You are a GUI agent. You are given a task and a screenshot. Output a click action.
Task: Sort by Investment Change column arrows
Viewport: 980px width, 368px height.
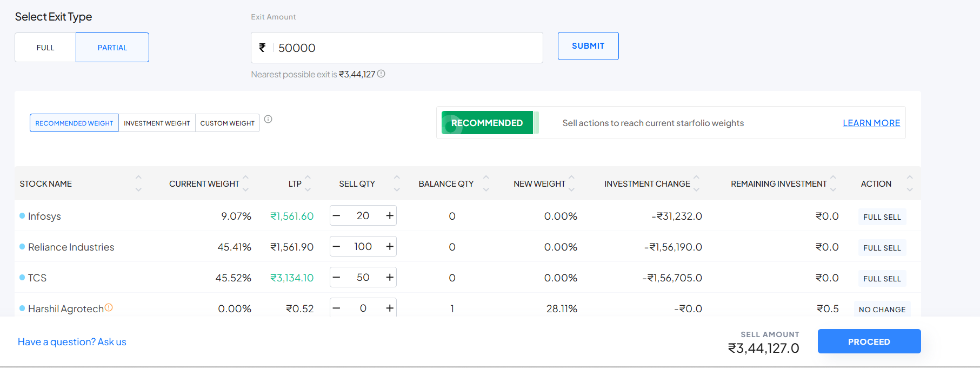pos(696,183)
